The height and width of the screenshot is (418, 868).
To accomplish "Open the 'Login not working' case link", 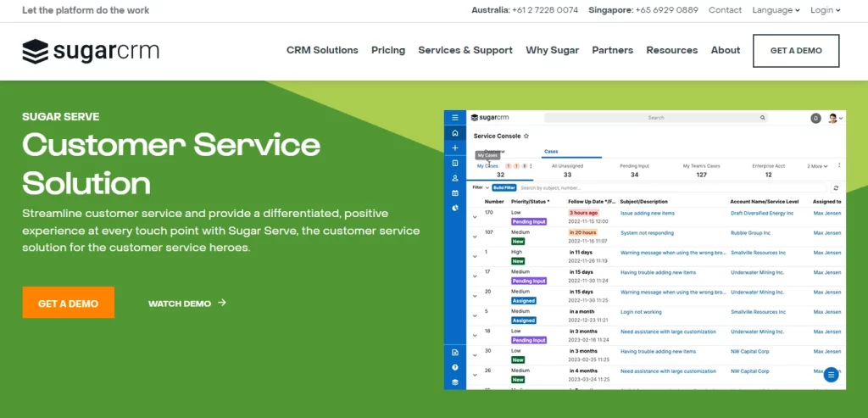I will coord(641,312).
